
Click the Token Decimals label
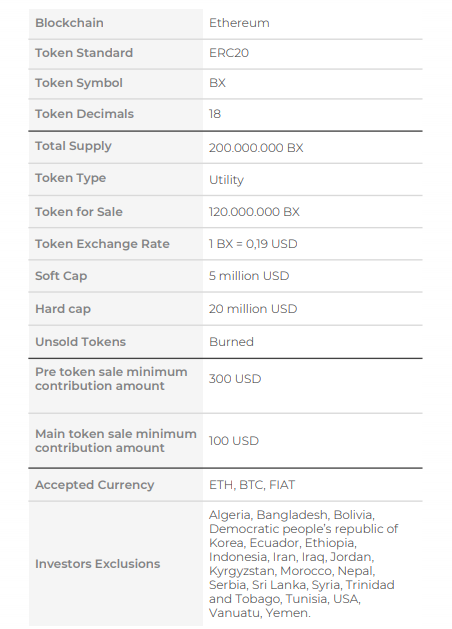pyautogui.click(x=84, y=114)
